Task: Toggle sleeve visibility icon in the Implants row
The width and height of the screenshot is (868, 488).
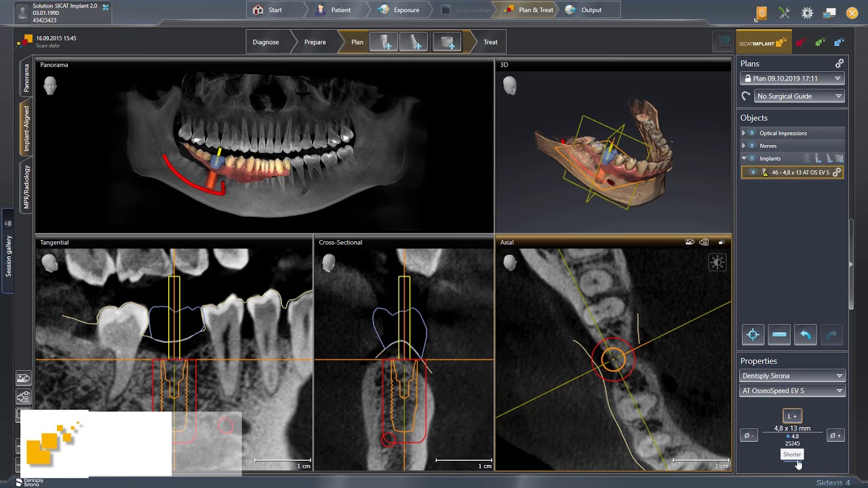Action: point(839,158)
